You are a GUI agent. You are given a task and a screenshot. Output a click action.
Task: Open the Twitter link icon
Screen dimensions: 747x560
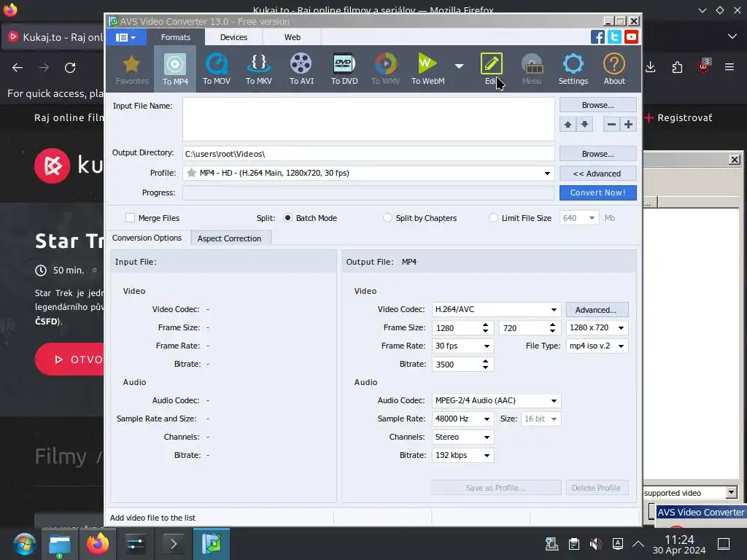(614, 37)
